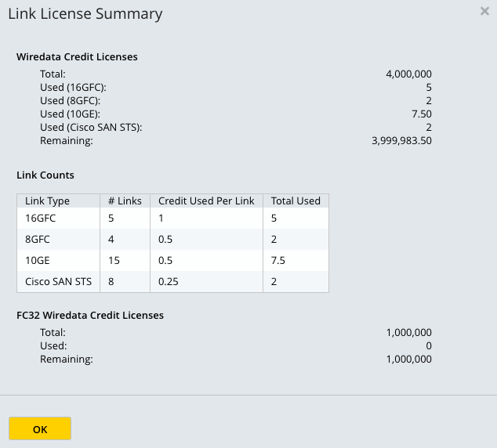Click the Link Counts section heading

[x=45, y=175]
